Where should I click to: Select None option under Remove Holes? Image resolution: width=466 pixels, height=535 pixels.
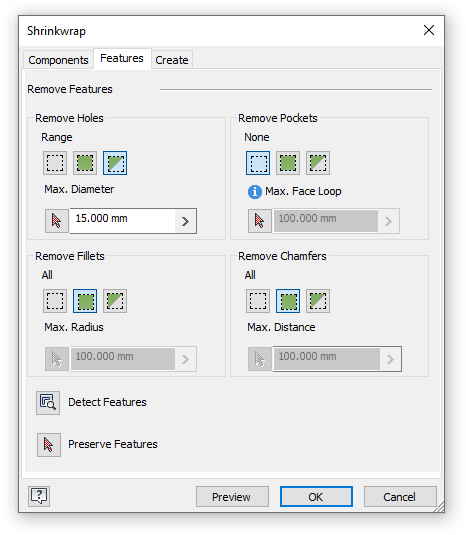pos(55,163)
